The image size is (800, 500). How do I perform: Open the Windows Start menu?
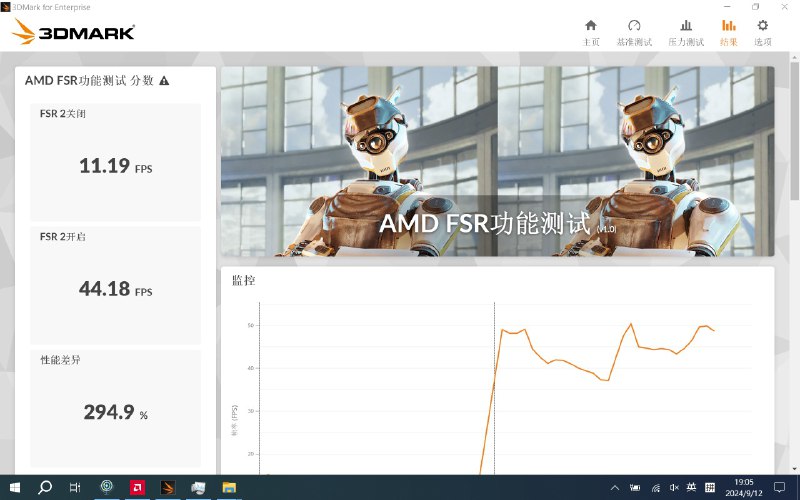14,487
